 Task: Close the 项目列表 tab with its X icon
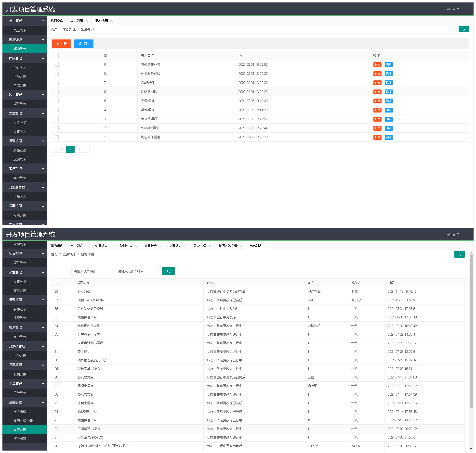pos(136,246)
